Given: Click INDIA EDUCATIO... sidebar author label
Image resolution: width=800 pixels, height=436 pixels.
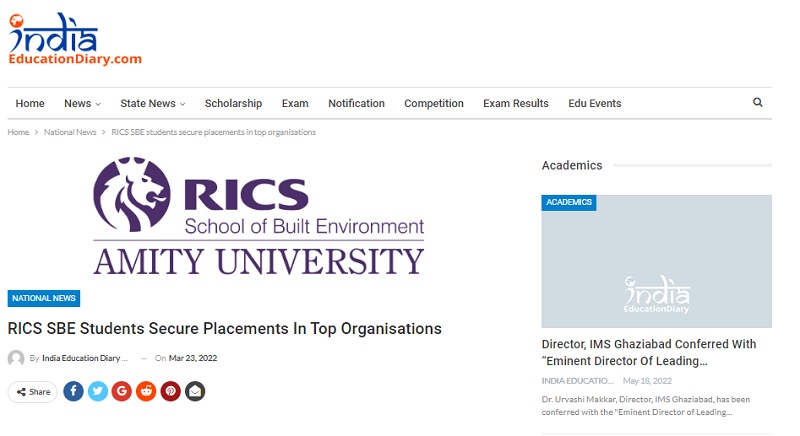Looking at the screenshot, I should tap(578, 381).
